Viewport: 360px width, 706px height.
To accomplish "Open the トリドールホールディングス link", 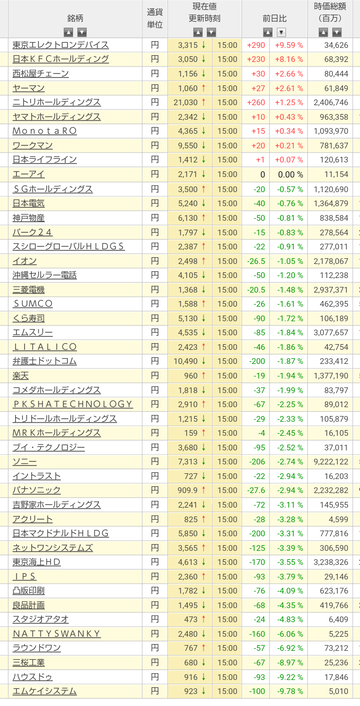I will pyautogui.click(x=64, y=419).
